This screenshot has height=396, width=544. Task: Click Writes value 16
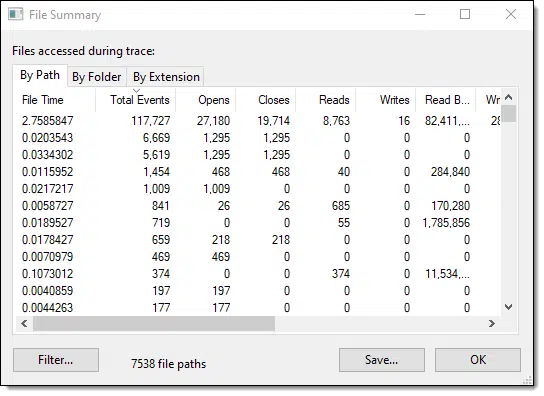(x=404, y=121)
